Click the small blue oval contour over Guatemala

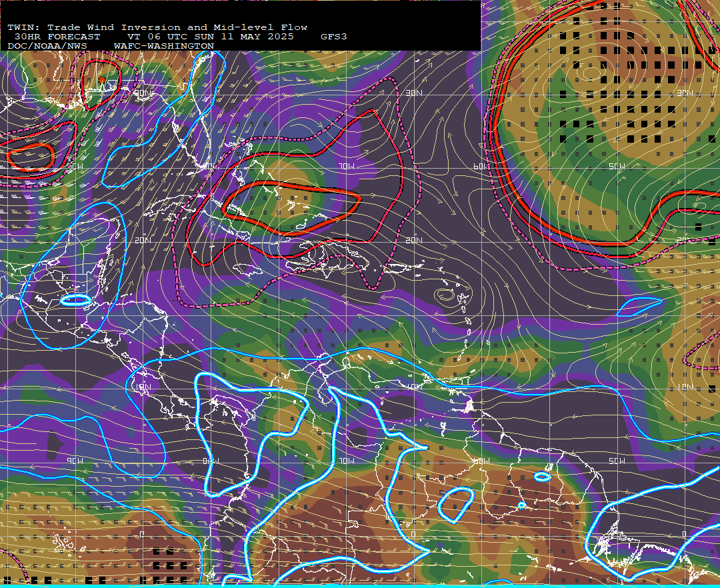coord(76,300)
